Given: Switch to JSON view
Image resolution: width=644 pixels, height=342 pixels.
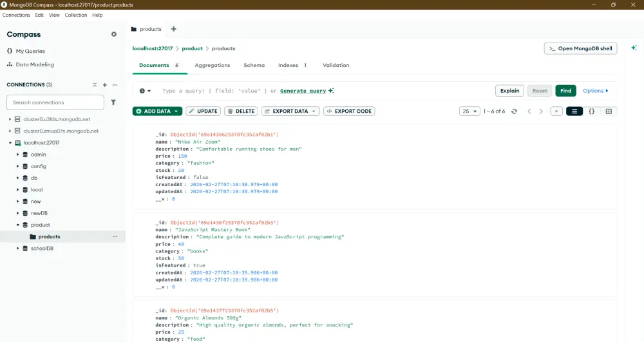Looking at the screenshot, I should (x=591, y=111).
